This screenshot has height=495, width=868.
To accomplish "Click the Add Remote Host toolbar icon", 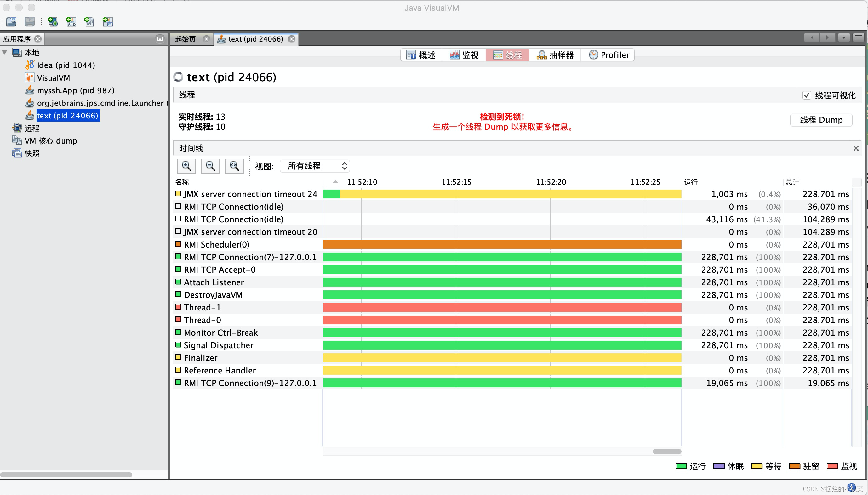I will 53,22.
